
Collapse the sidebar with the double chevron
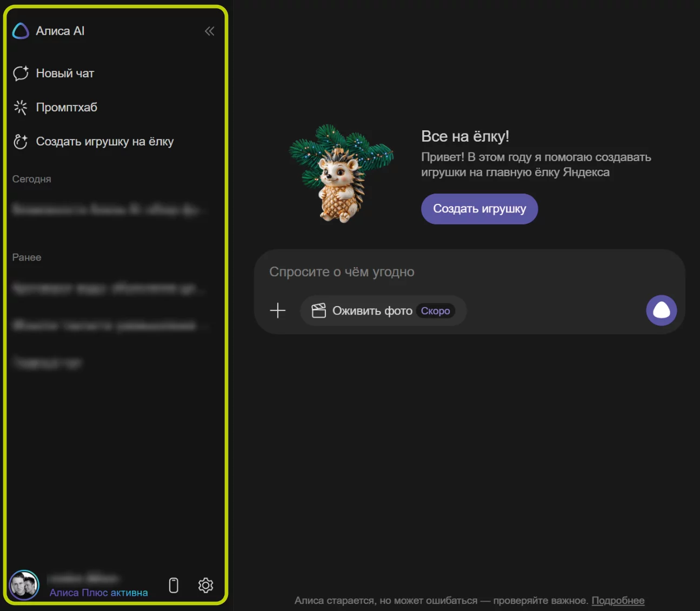pos(210,31)
